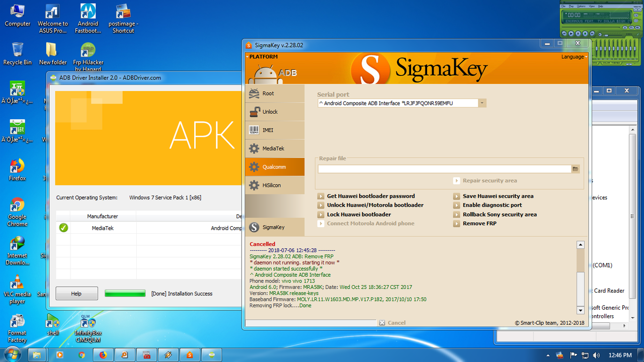Open VLC media player desktop icon
This screenshot has height=362, width=644.
point(18,290)
